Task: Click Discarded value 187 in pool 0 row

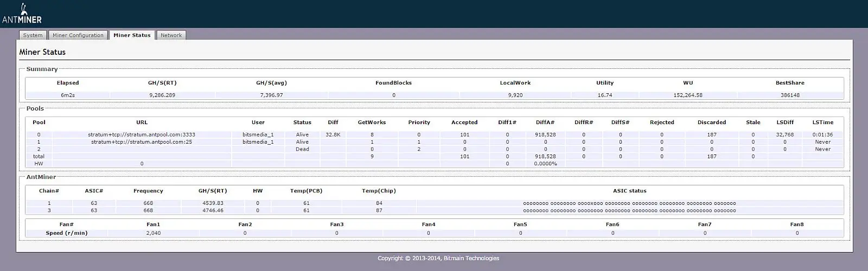Action: coord(712,134)
